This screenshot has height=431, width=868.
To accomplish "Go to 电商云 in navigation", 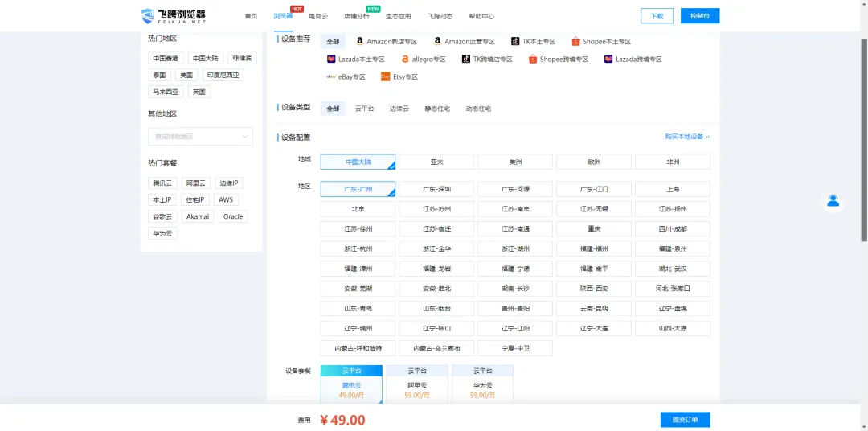I will tap(318, 16).
